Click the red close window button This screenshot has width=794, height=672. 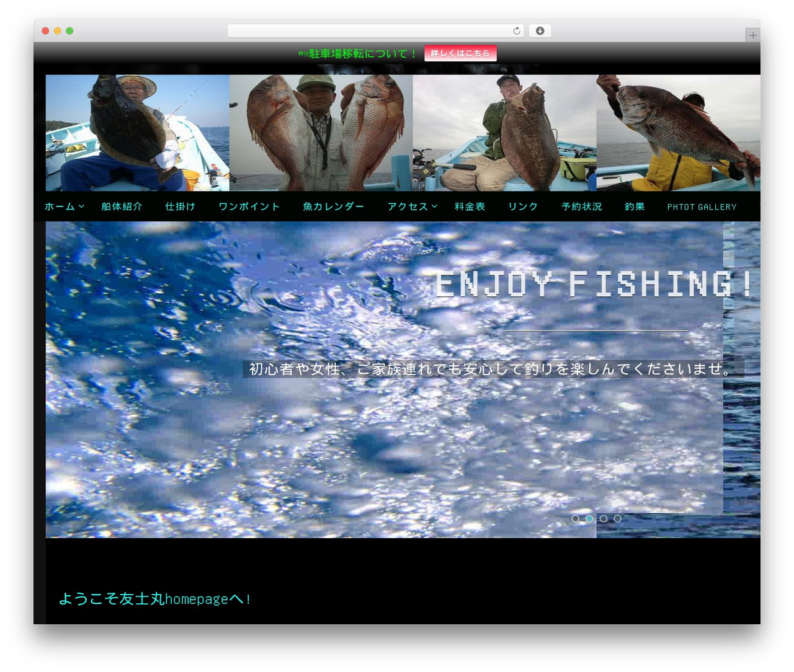coord(45,30)
